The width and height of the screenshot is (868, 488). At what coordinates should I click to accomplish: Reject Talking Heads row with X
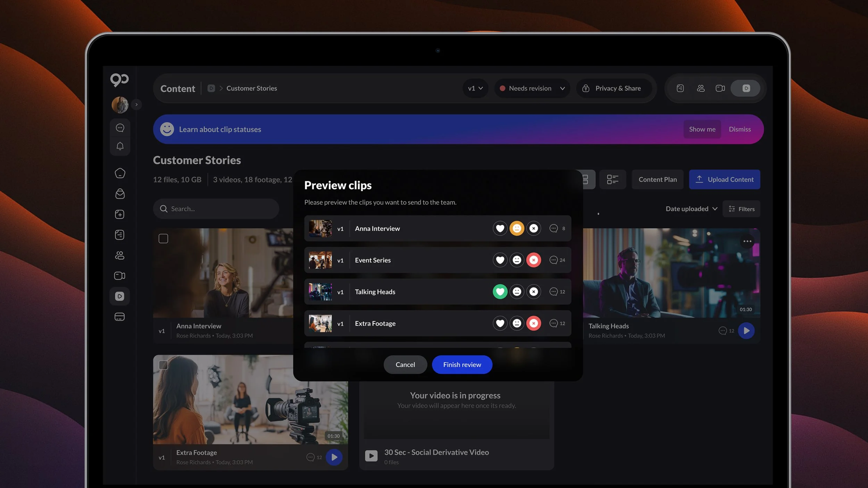pyautogui.click(x=534, y=292)
